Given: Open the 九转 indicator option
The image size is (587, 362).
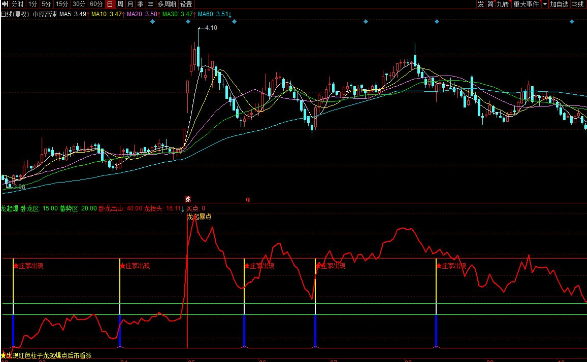Looking at the screenshot, I should (503, 4).
